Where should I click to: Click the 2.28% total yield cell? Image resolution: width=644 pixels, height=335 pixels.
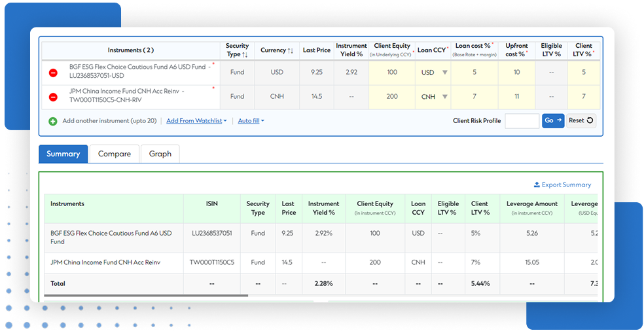click(x=324, y=284)
